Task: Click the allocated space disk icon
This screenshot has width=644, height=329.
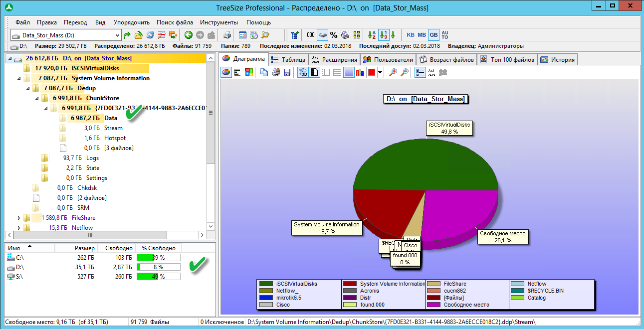Action: click(x=322, y=35)
